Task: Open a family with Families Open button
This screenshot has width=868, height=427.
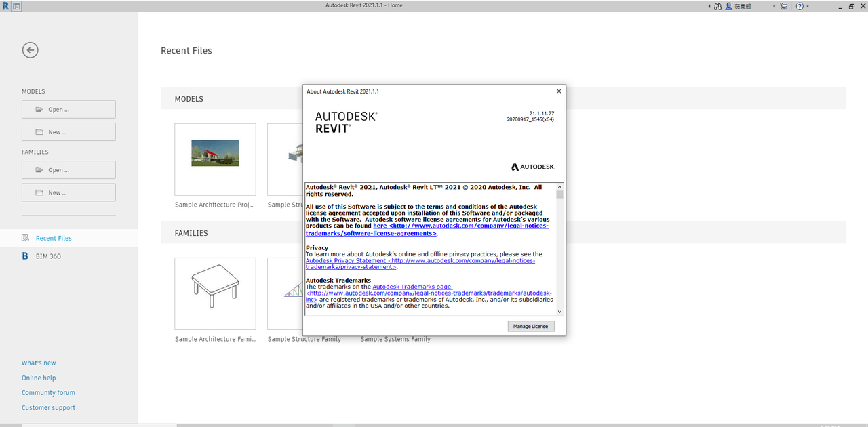Action: tap(68, 169)
